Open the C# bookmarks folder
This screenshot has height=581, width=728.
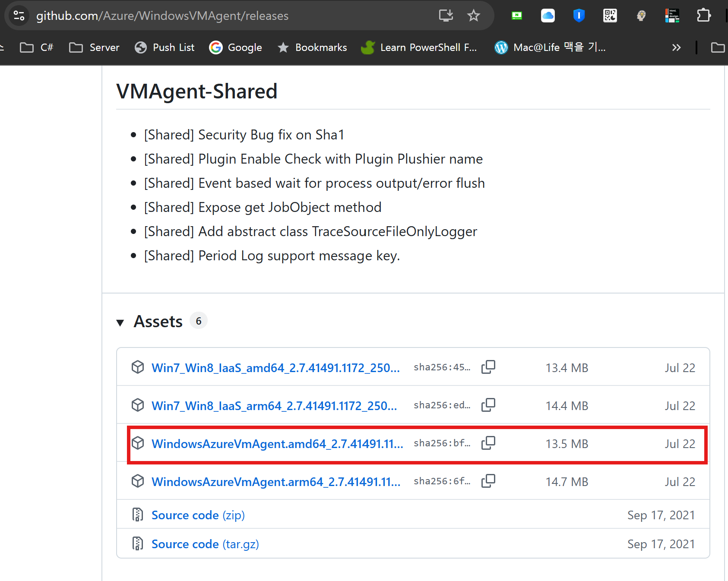click(x=37, y=47)
